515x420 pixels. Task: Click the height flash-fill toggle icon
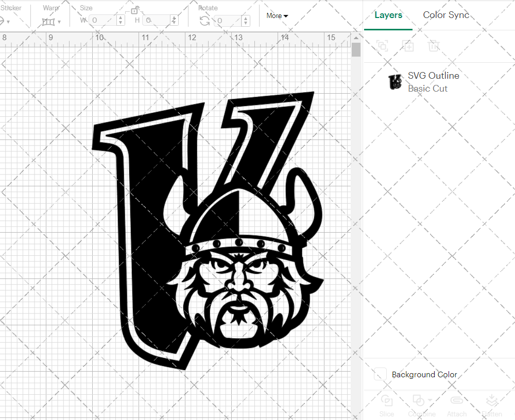tap(175, 21)
